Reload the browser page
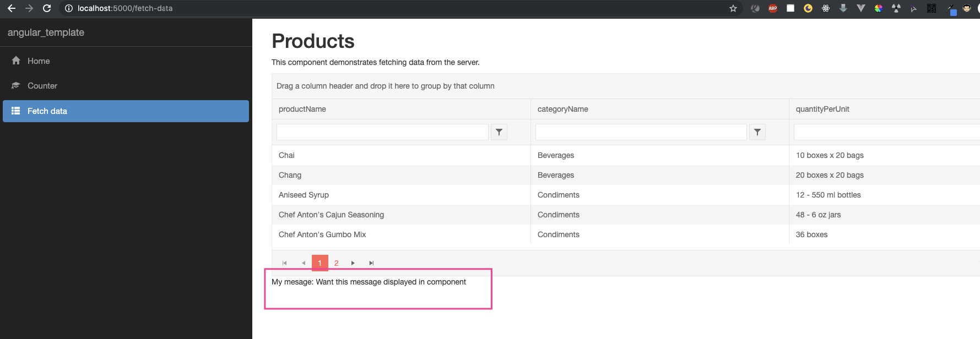 47,8
